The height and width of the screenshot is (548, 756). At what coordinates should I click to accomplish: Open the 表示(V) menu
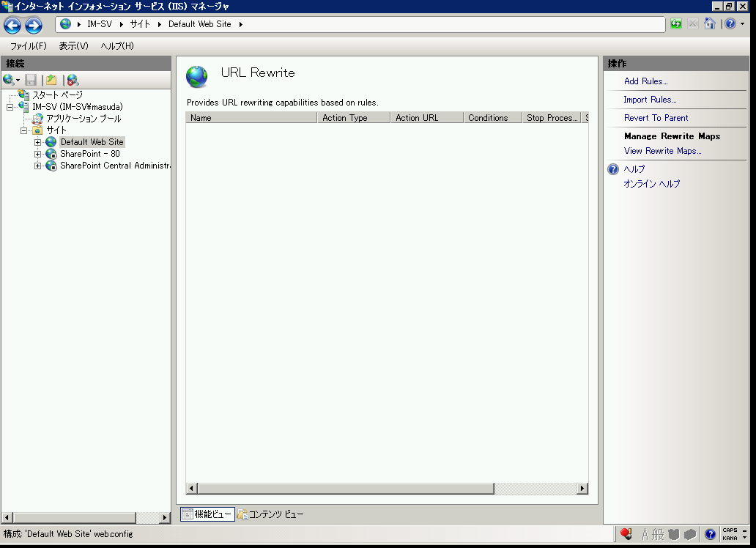coord(73,46)
